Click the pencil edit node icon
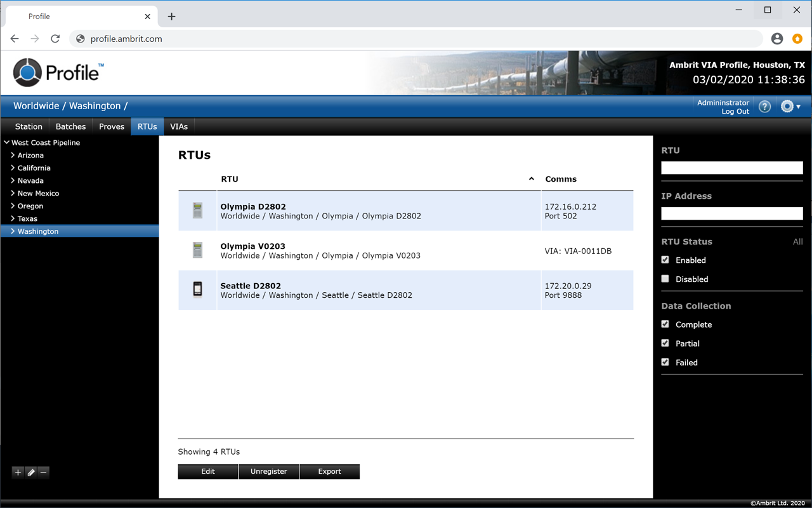The height and width of the screenshot is (508, 812). click(x=30, y=472)
